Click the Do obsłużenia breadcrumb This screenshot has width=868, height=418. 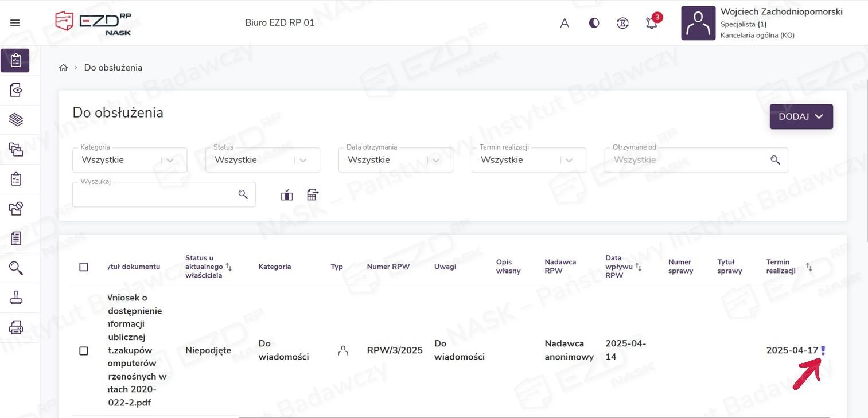(x=113, y=68)
